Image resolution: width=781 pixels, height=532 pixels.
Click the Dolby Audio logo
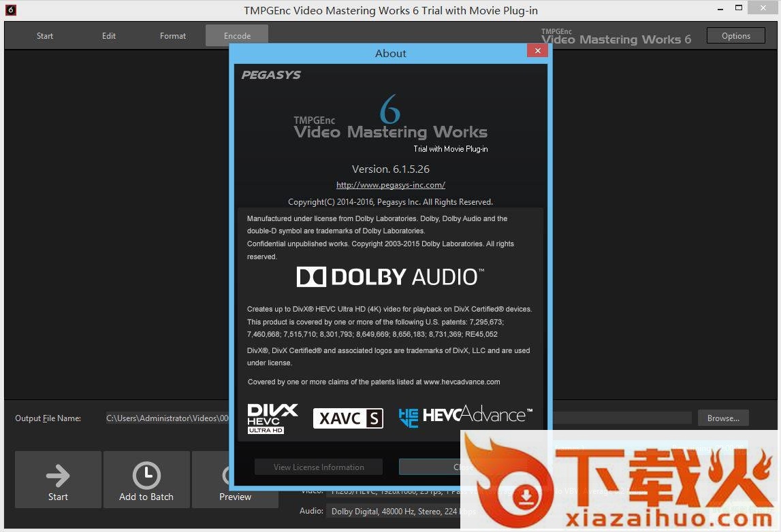[x=390, y=277]
